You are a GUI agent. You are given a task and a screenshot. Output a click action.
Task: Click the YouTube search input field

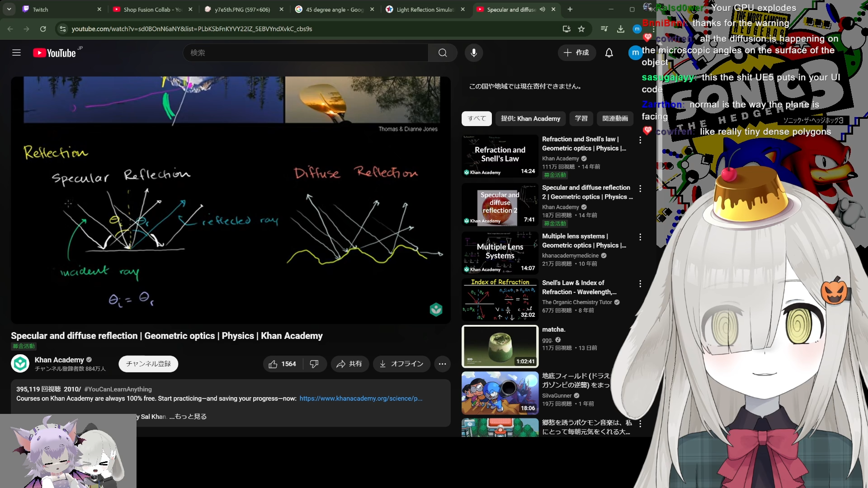coord(305,53)
